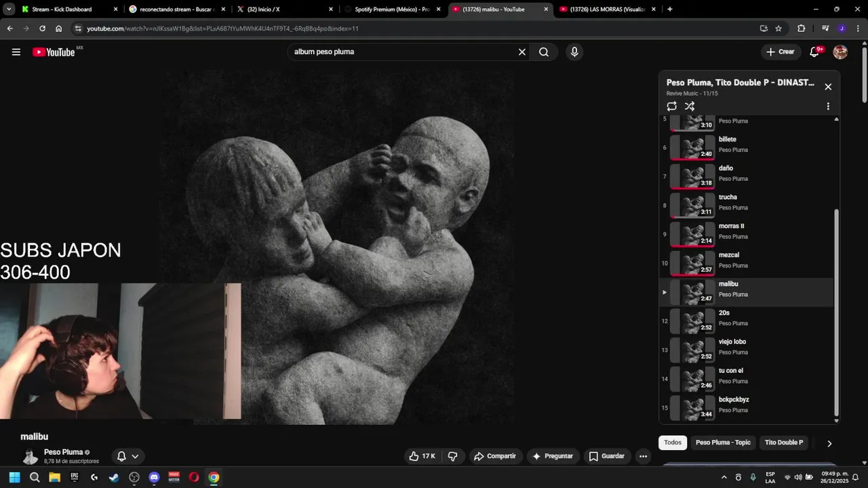The width and height of the screenshot is (868, 488).
Task: Click Crear button
Action: tap(780, 52)
